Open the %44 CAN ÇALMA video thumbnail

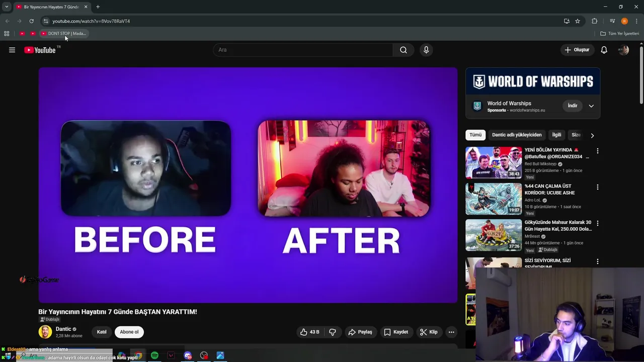(494, 199)
